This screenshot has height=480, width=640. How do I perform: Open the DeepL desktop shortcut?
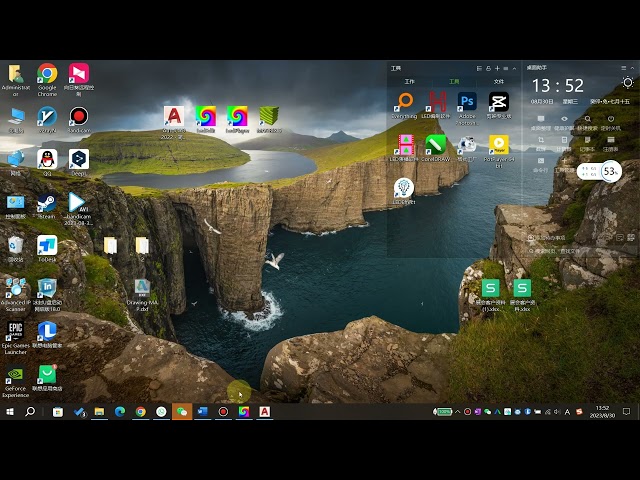click(79, 159)
